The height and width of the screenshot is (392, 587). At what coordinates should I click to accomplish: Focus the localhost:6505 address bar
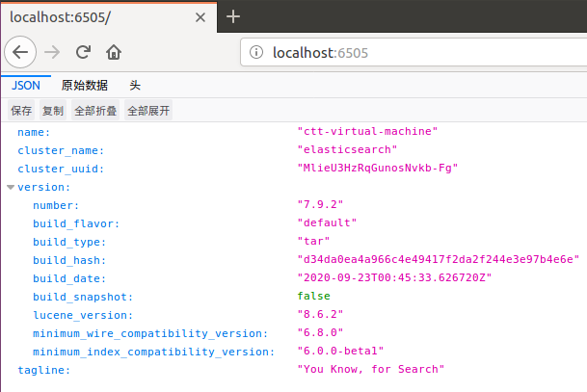(414, 52)
